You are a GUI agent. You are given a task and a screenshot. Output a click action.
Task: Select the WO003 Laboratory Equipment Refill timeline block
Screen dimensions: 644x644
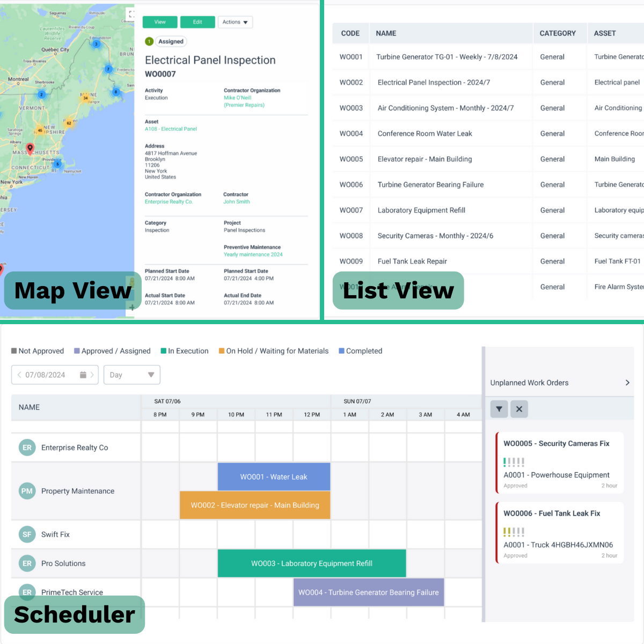311,563
